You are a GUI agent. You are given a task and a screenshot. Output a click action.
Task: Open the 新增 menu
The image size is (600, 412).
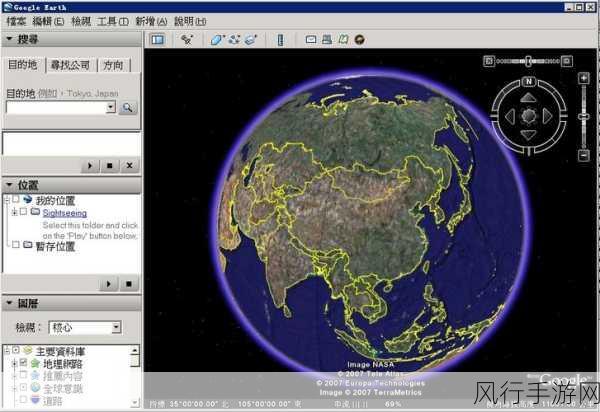[x=152, y=21]
